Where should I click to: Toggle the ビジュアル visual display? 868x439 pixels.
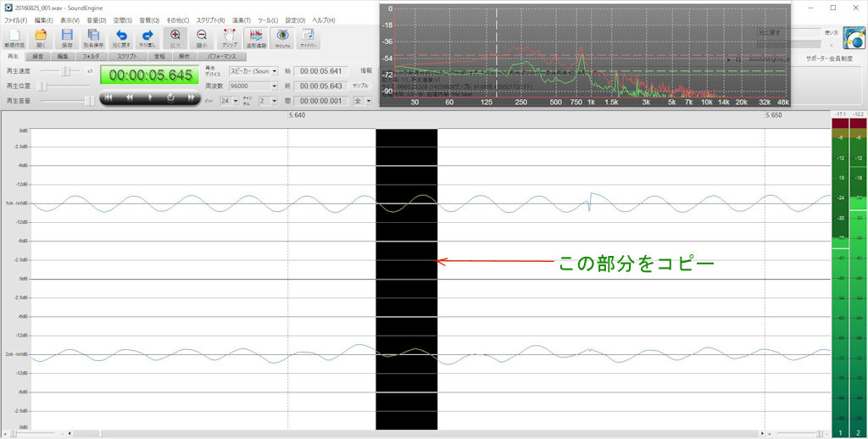(x=282, y=38)
